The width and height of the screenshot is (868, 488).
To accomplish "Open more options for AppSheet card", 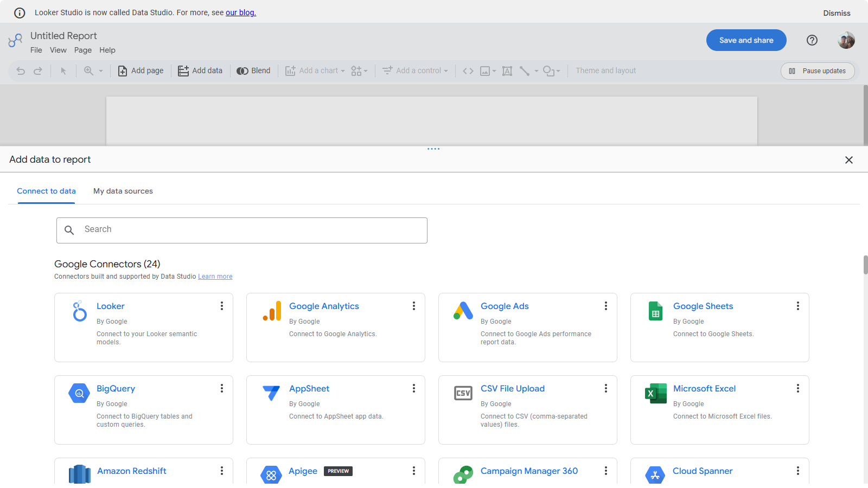I will pos(414,388).
